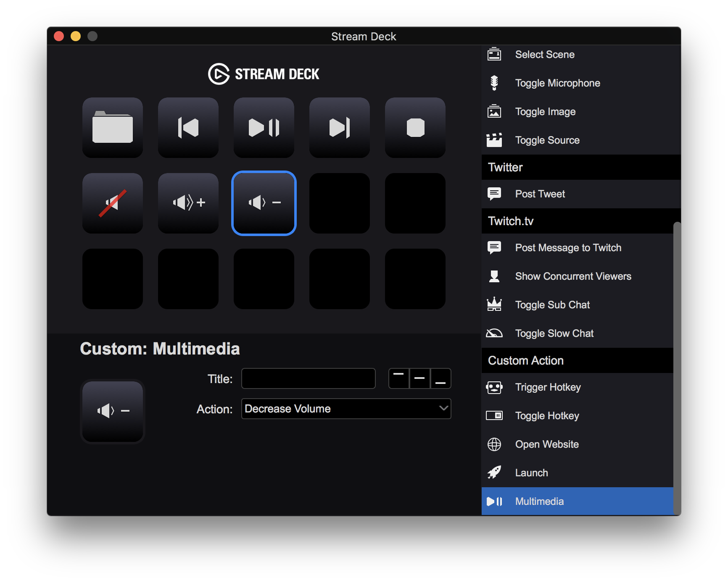Click the Multimedia play/pause icon in list
728x583 pixels.
tap(494, 502)
